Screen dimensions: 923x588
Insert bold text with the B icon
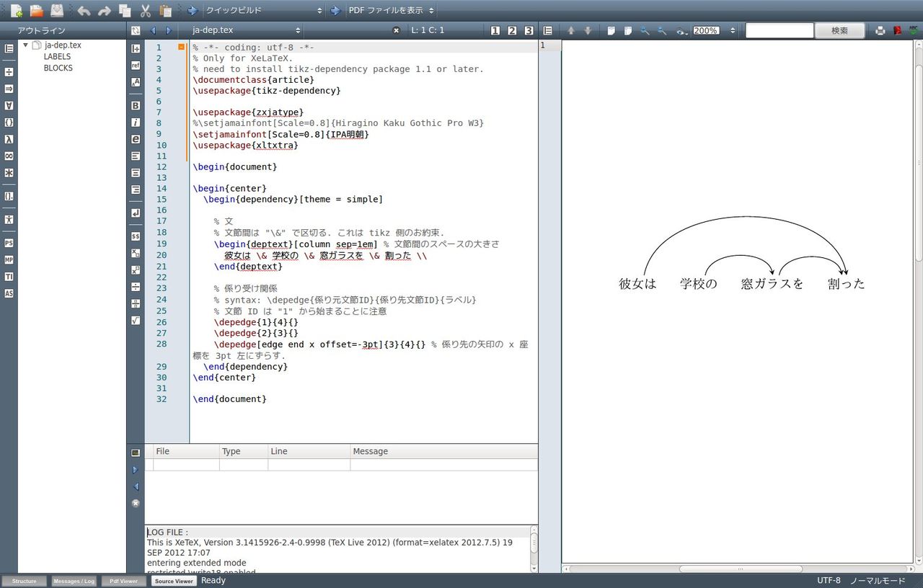[136, 105]
